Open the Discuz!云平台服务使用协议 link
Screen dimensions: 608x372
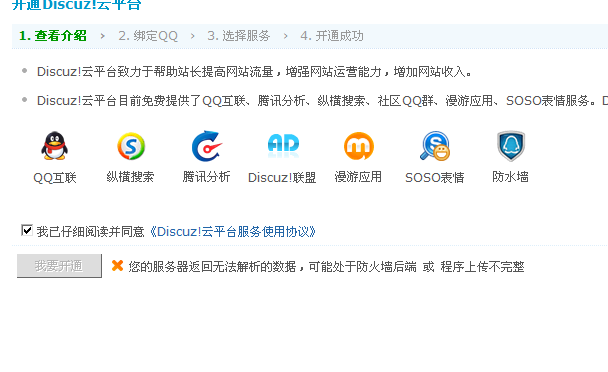coord(232,232)
